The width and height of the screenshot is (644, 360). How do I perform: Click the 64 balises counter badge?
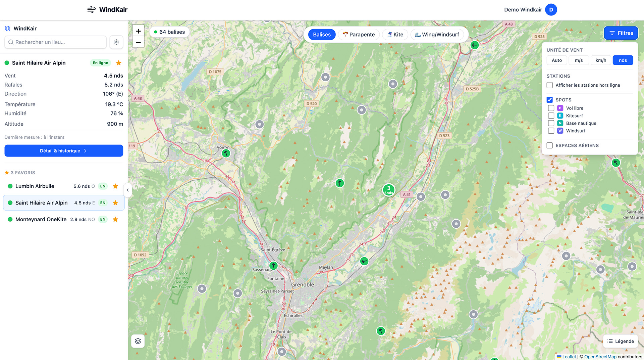click(169, 32)
